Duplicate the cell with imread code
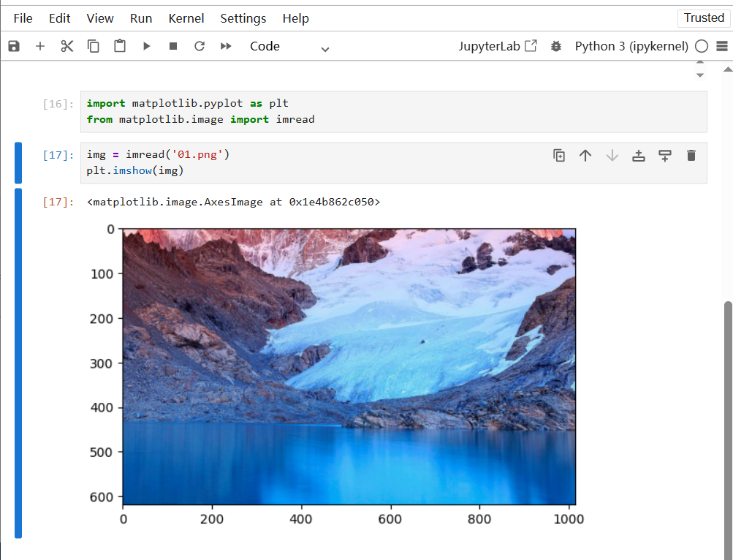This screenshot has width=733, height=560. 559,155
